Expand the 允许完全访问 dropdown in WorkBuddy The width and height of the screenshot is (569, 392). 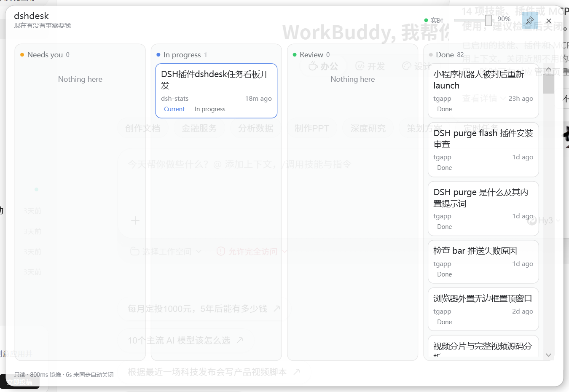click(x=252, y=252)
